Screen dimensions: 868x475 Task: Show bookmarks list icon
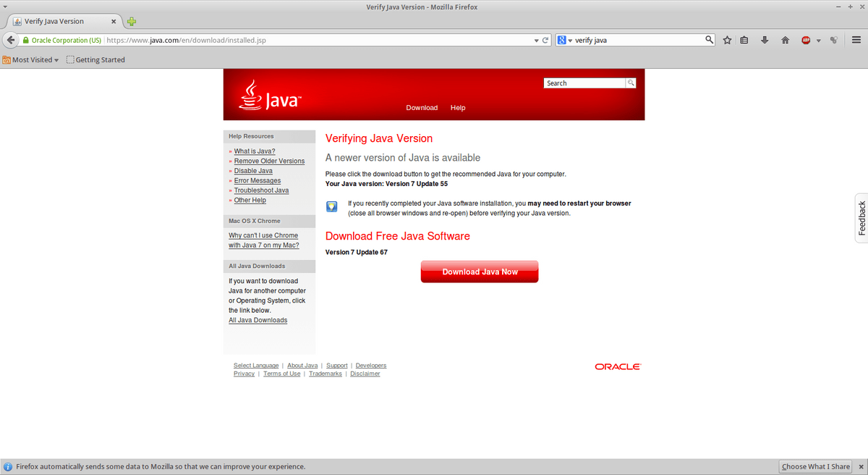point(745,41)
